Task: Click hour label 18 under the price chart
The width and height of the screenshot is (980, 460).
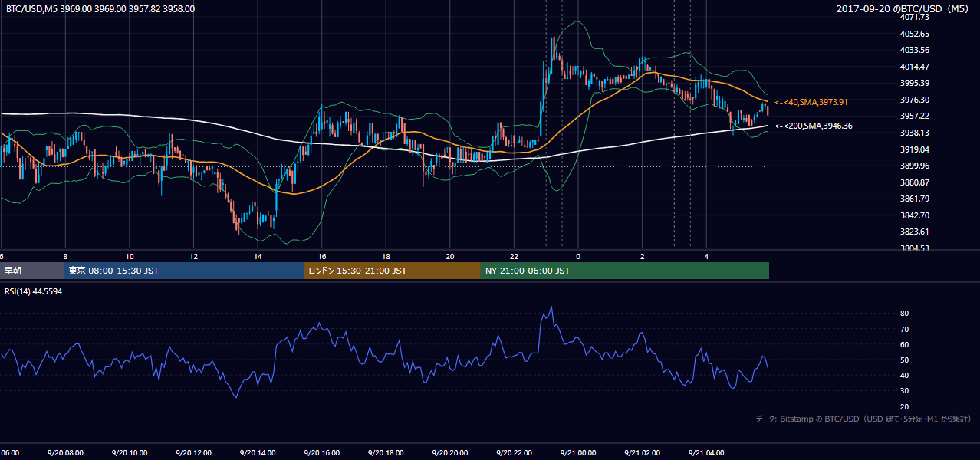Action: (386, 256)
